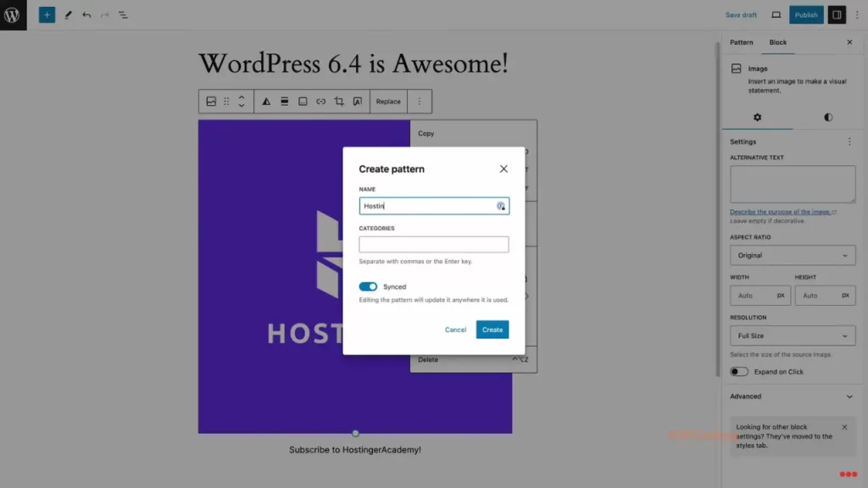Click Replace in the block toolbar
868x488 pixels.
388,102
